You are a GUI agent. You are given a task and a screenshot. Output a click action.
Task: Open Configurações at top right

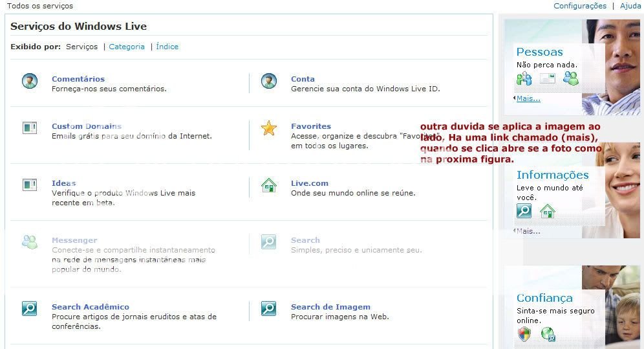click(580, 6)
